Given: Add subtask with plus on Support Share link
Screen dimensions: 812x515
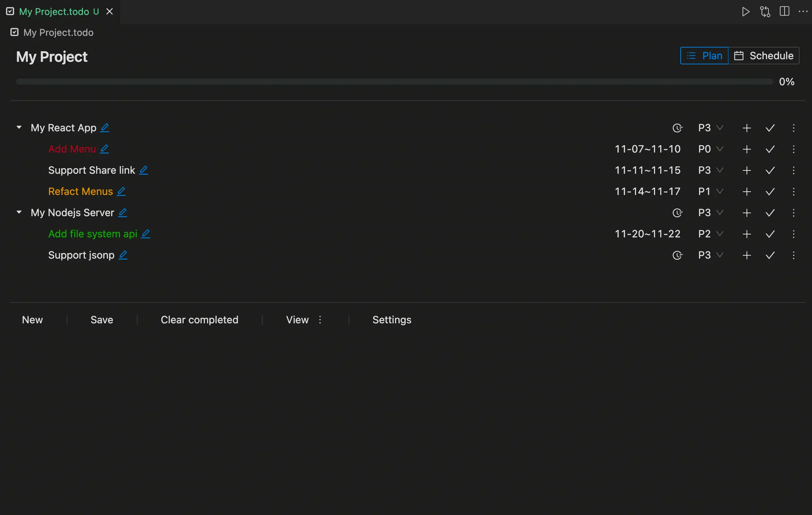Looking at the screenshot, I should [x=747, y=170].
